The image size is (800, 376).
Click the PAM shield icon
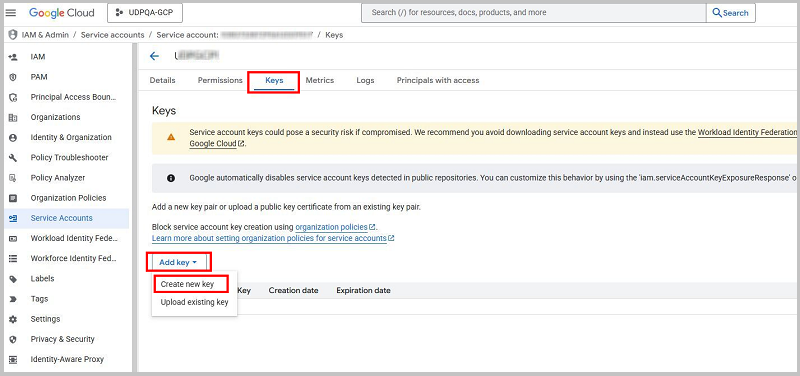click(x=13, y=77)
